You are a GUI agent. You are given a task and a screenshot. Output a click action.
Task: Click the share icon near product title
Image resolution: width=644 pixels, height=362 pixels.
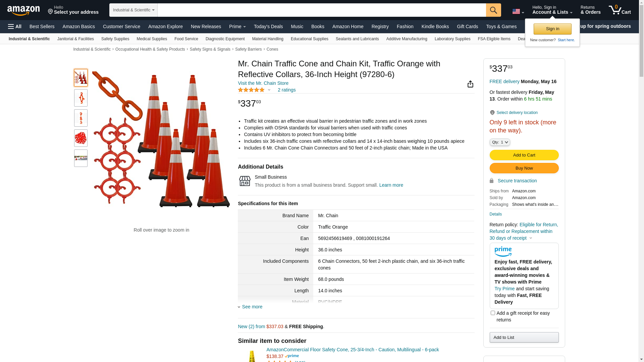pyautogui.click(x=470, y=84)
